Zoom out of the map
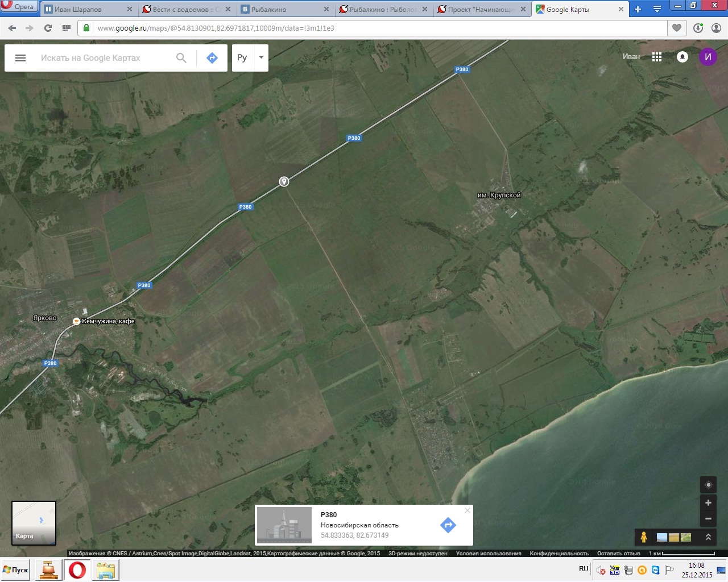Screen dimensions: 728x582 point(708,518)
